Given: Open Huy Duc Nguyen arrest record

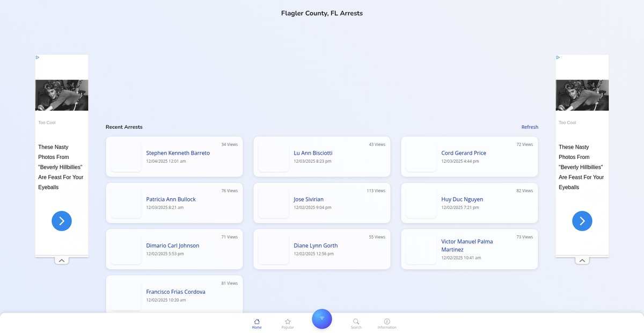Looking at the screenshot, I should (x=470, y=203).
